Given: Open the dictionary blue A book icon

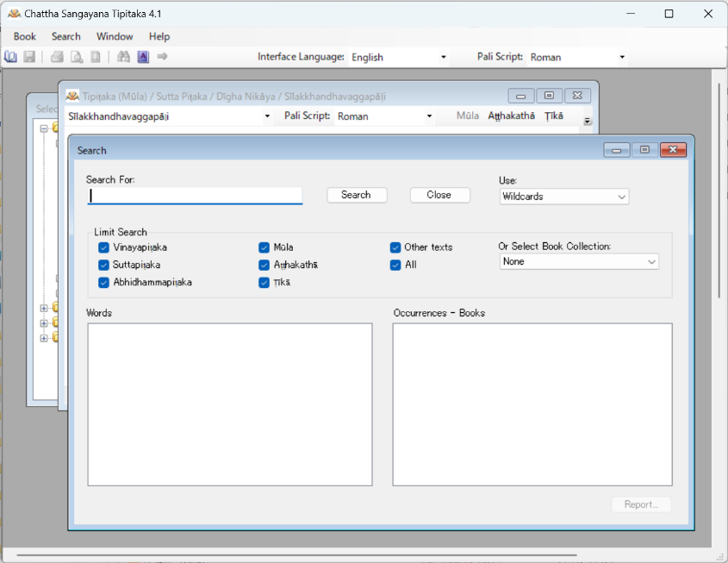Looking at the screenshot, I should pos(143,57).
